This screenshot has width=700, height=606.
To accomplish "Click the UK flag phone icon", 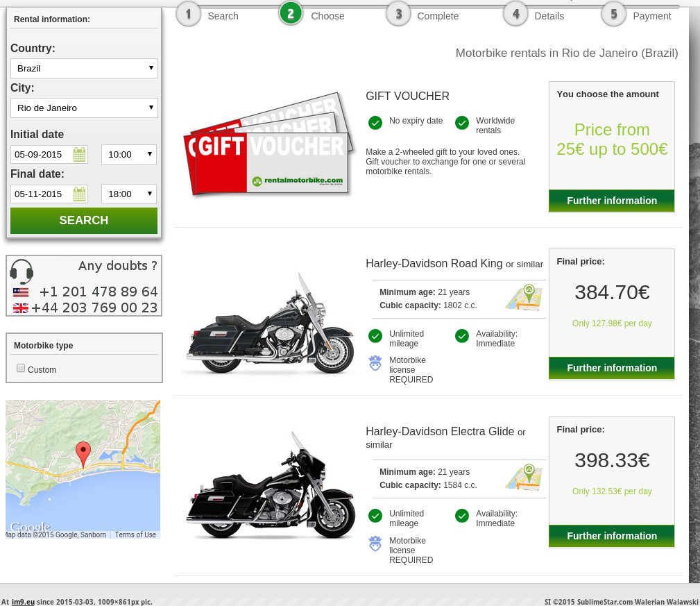I will point(21,308).
